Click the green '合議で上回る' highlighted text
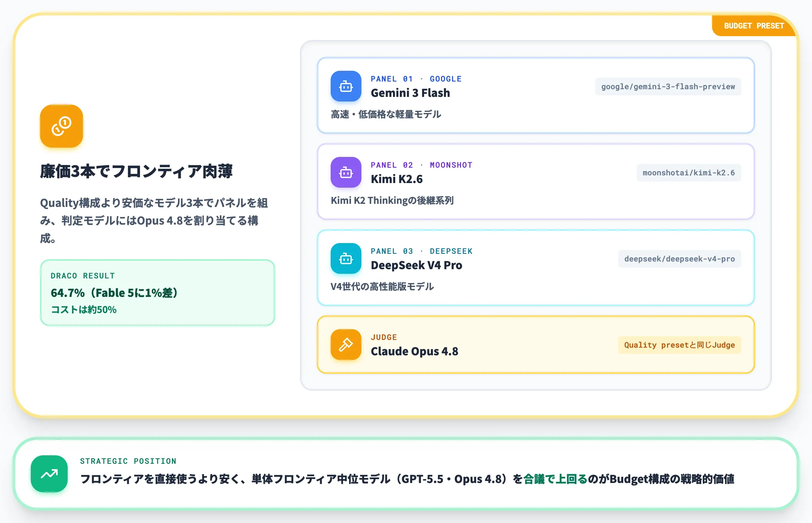This screenshot has height=523, width=812. pyautogui.click(x=556, y=479)
